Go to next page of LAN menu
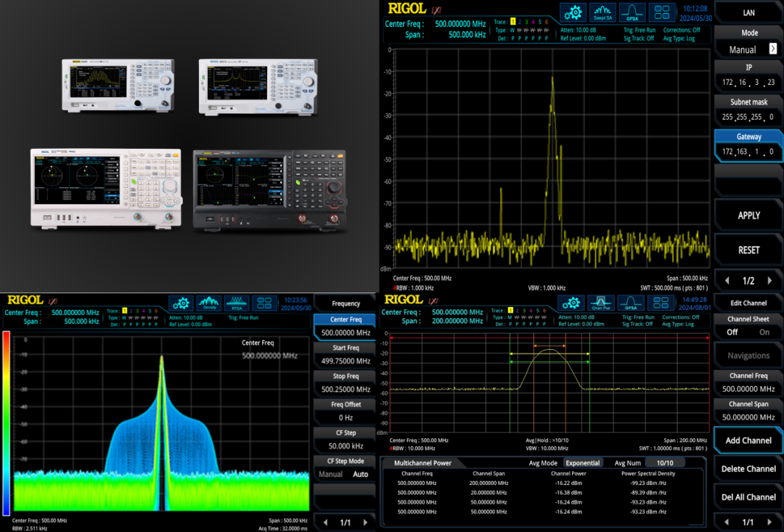This screenshot has height=532, width=784. coord(770,280)
